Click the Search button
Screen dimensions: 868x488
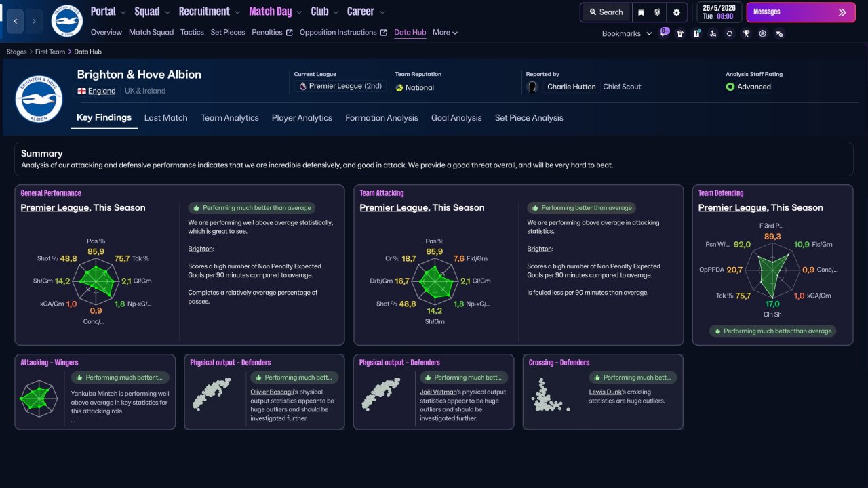pyautogui.click(x=606, y=12)
